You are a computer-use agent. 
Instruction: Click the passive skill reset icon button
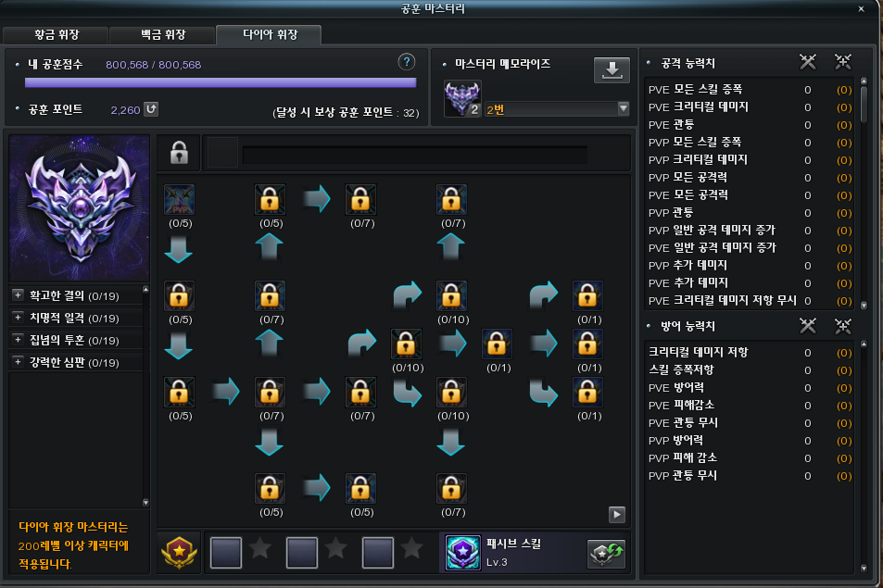tap(606, 553)
